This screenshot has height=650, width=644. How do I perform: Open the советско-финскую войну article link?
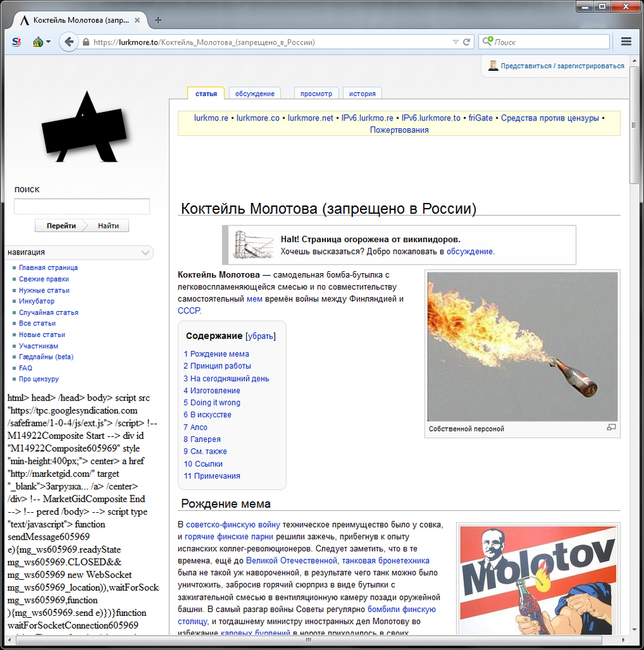[233, 524]
